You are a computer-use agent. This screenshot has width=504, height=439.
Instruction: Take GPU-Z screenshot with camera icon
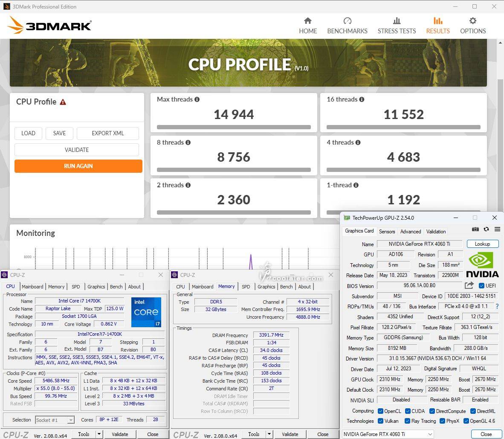point(475,229)
